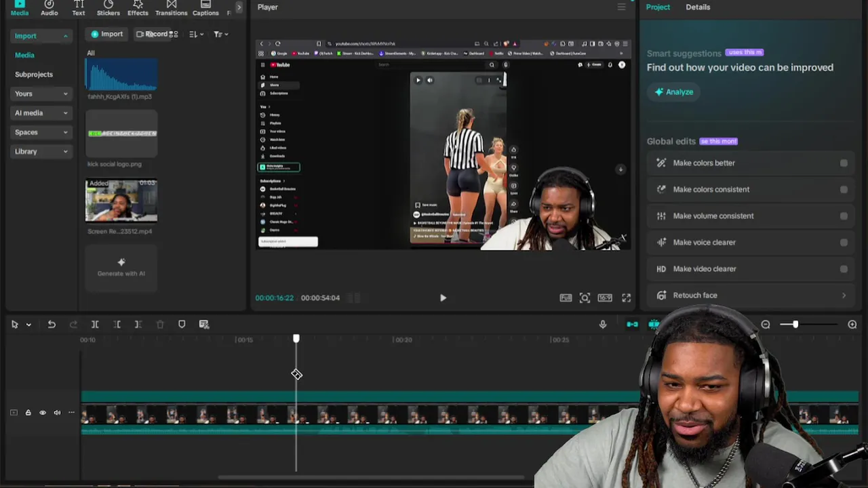Enable Make video clearer
The image size is (868, 488).
click(844, 268)
